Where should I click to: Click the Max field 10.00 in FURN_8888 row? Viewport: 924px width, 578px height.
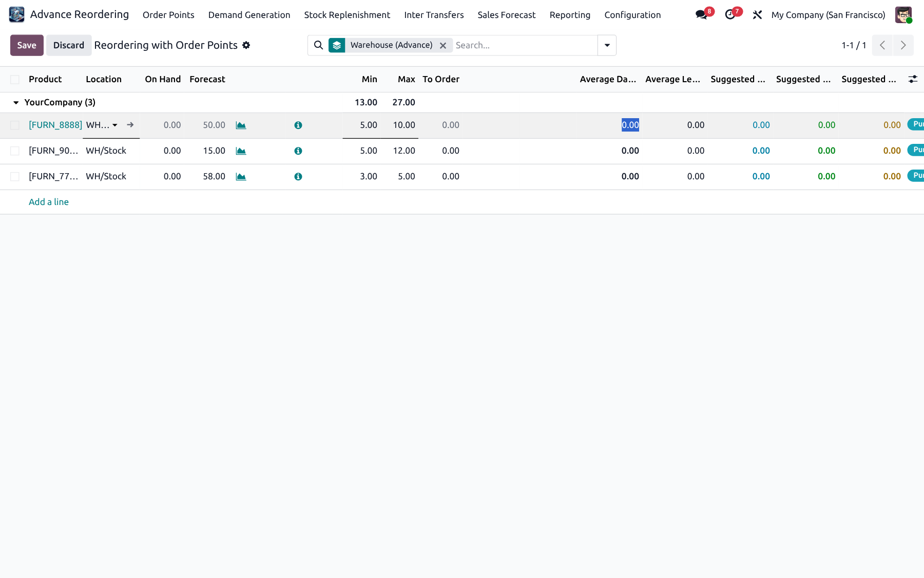coord(399,125)
